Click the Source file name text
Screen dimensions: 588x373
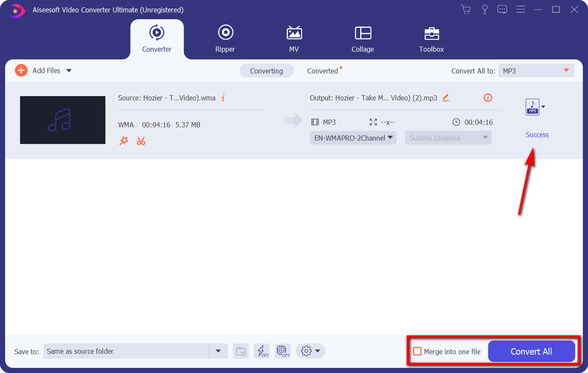[x=167, y=98]
